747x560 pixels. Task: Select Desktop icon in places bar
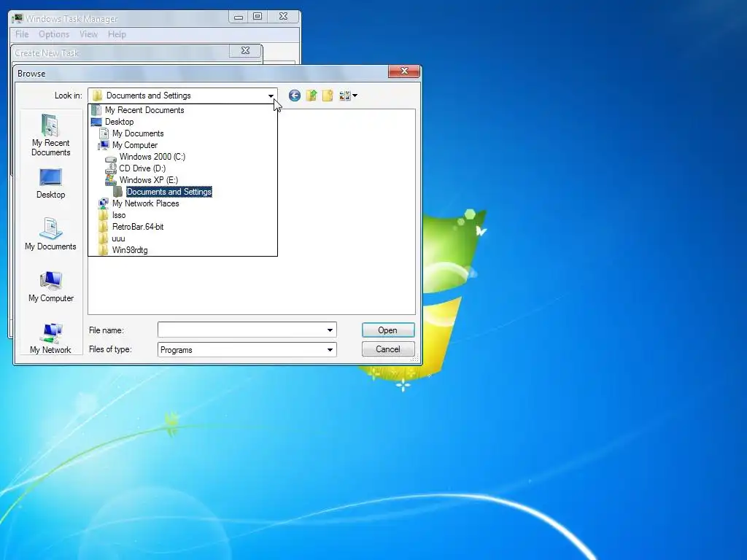pyautogui.click(x=50, y=183)
